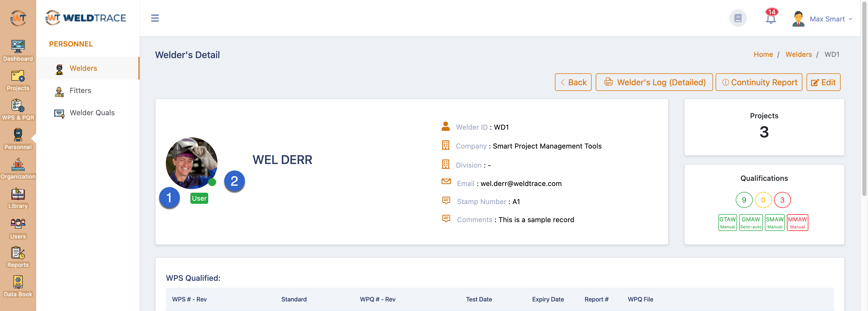Select Fitters in Personnel menu
This screenshot has width=868, height=311.
tap(80, 91)
